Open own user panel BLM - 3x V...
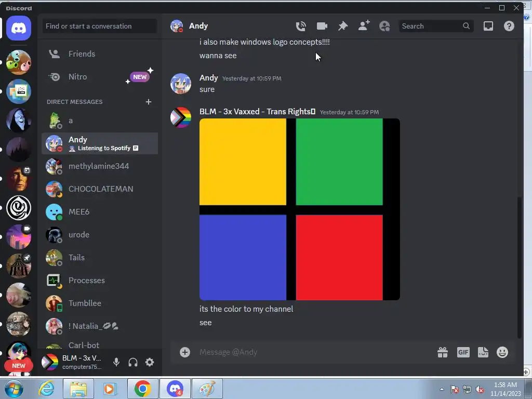 pos(73,362)
